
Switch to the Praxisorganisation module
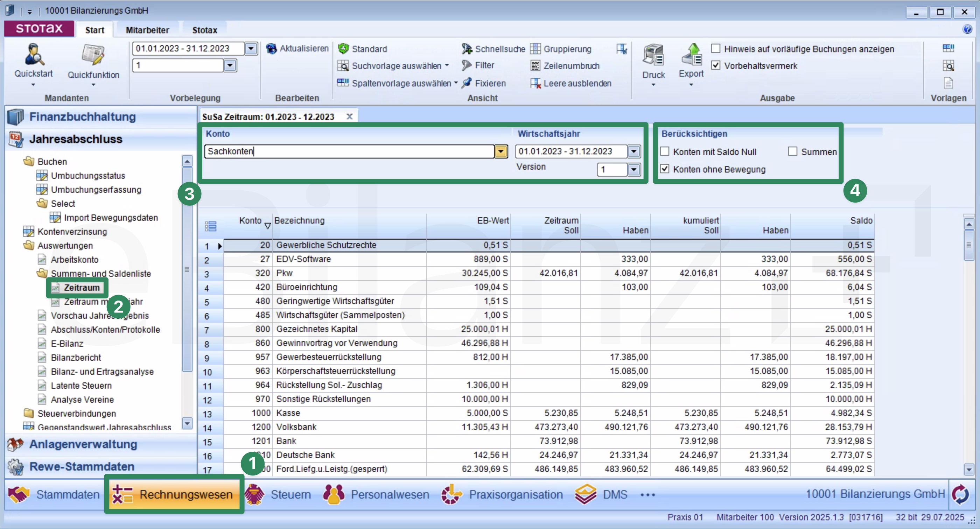(x=502, y=494)
